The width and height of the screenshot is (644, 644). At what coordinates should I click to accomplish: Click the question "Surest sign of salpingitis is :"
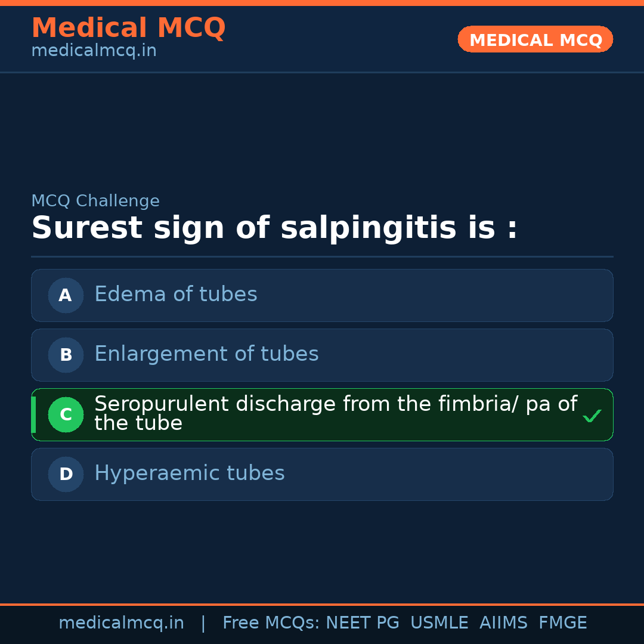click(274, 228)
